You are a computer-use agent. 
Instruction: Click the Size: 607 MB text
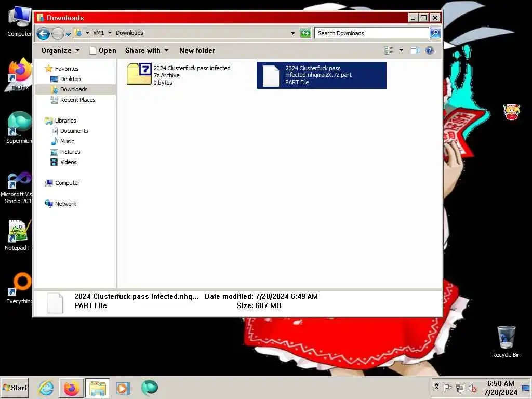259,305
